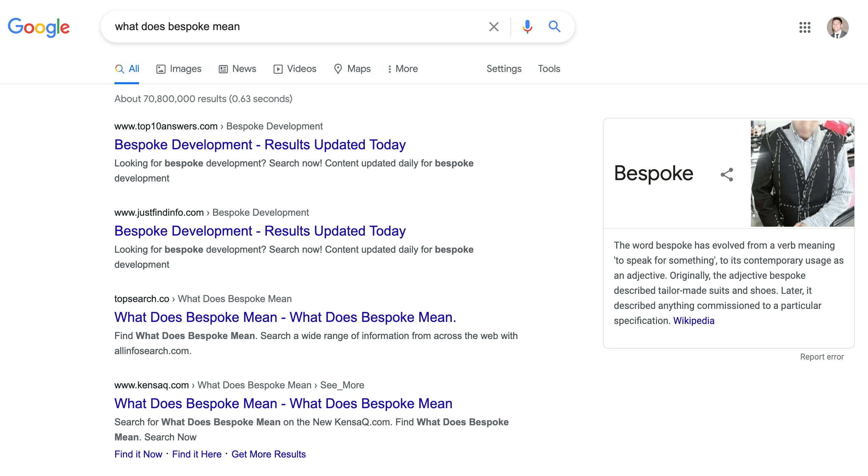Open the Settings dropdown
868x476 pixels.
(504, 69)
